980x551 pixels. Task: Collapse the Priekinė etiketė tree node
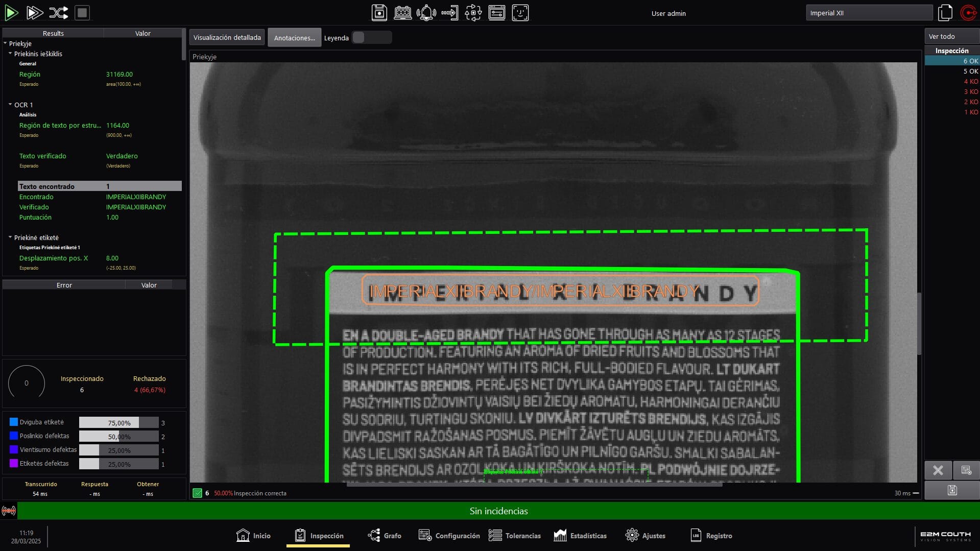tap(10, 237)
